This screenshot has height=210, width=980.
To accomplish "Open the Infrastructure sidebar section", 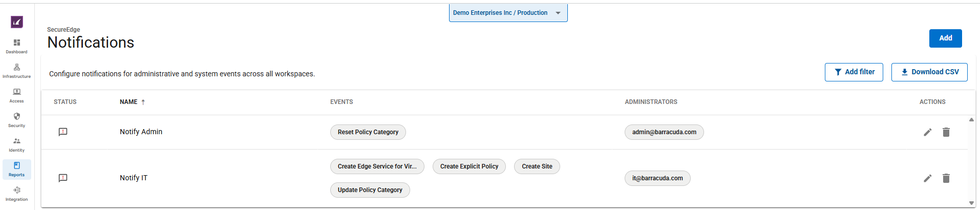I will pyautogui.click(x=17, y=71).
